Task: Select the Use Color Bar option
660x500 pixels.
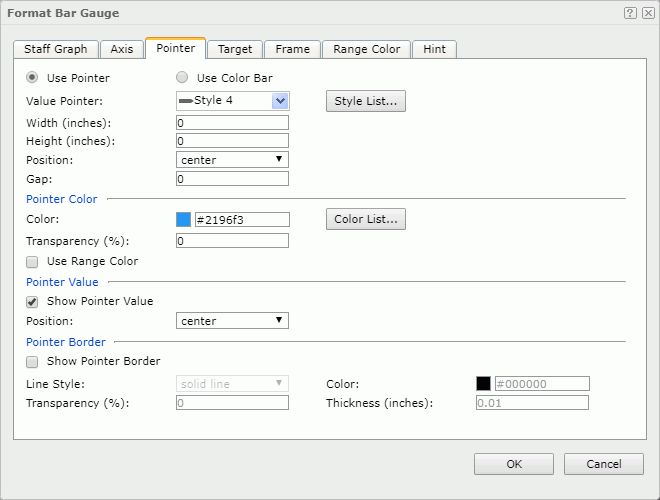Action: [182, 78]
